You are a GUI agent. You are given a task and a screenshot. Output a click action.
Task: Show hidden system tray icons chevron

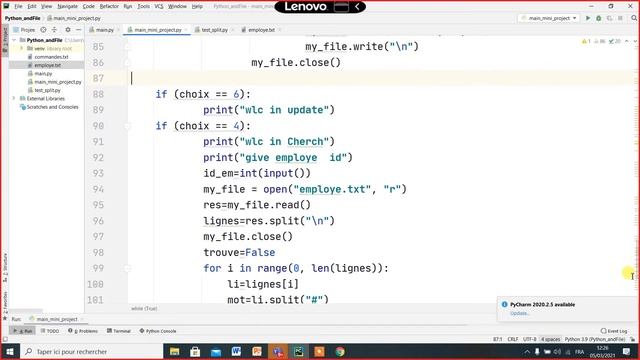pos(527,351)
